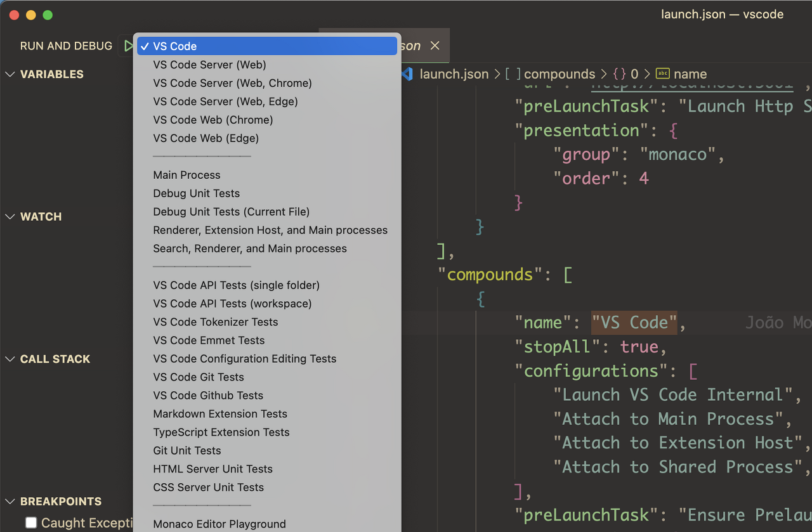Viewport: 812px width, 532px height.
Task: Click the abc string icon before name
Action: pos(662,74)
